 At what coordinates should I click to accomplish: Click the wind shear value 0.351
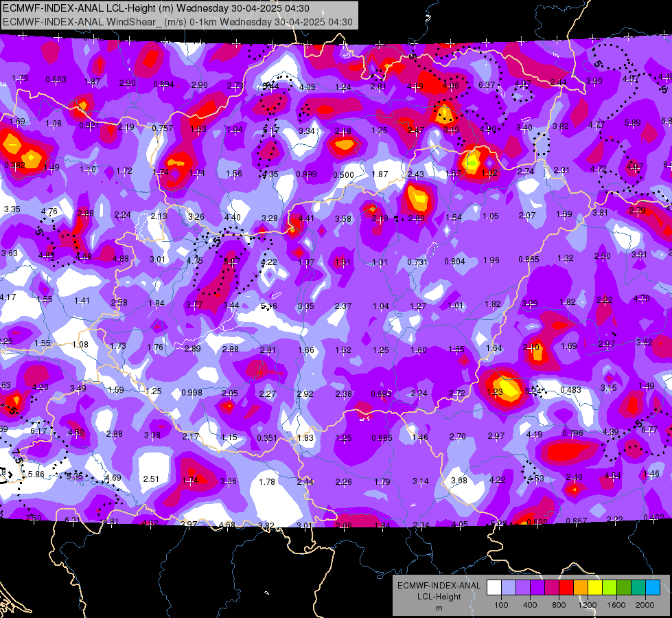[x=267, y=438]
